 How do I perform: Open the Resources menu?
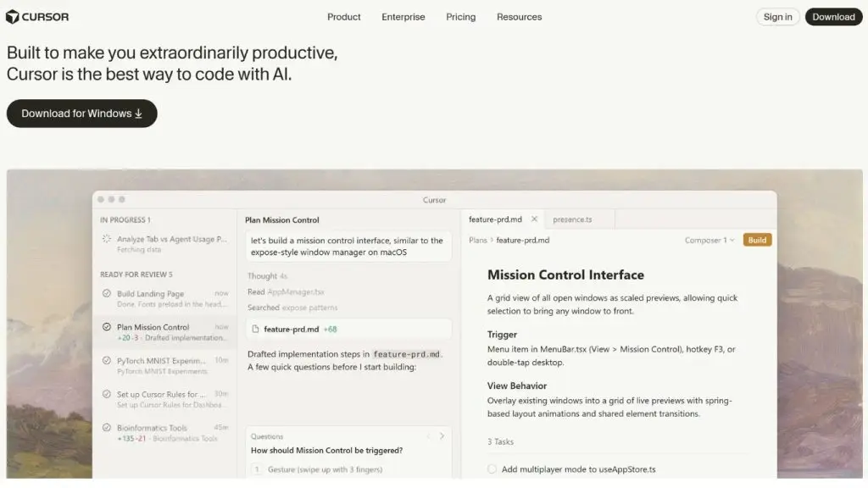coord(520,17)
